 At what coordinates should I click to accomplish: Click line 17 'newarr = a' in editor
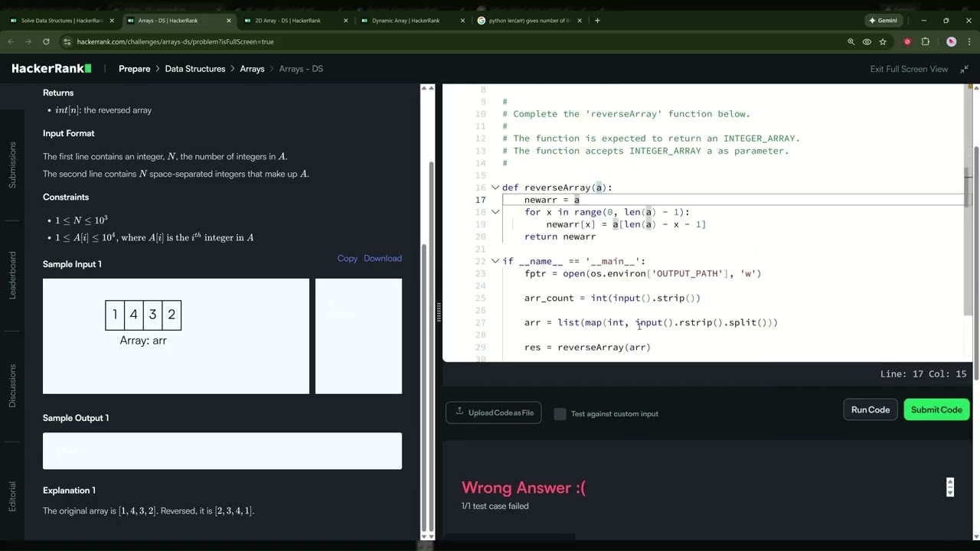point(552,200)
